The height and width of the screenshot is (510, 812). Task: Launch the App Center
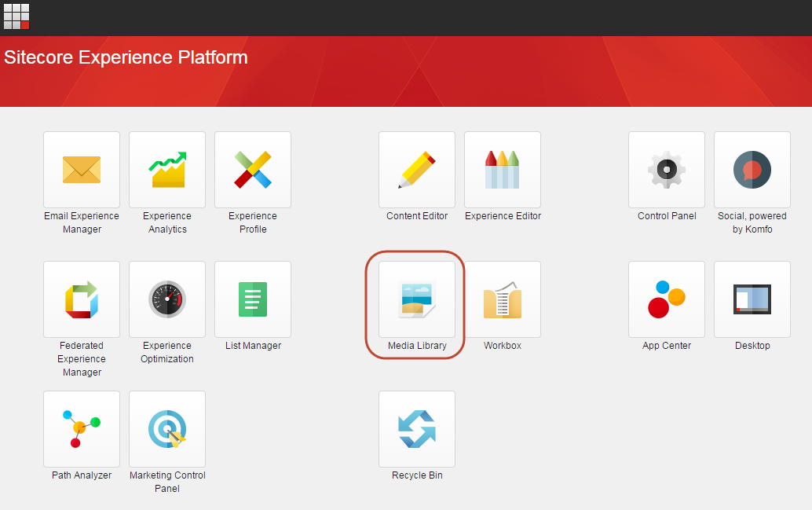[667, 299]
